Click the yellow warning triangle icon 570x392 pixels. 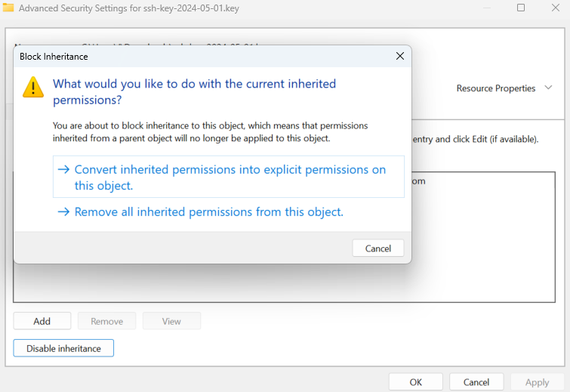(x=33, y=87)
